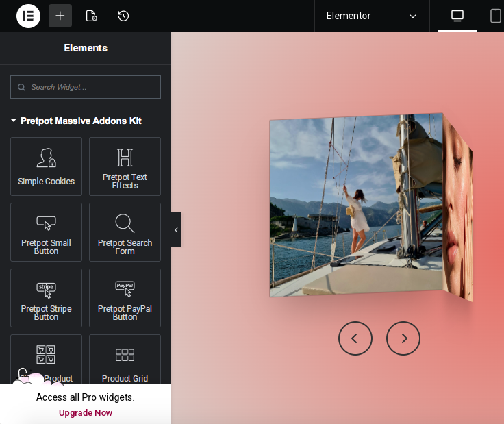Click Upgrade Now link

86,413
